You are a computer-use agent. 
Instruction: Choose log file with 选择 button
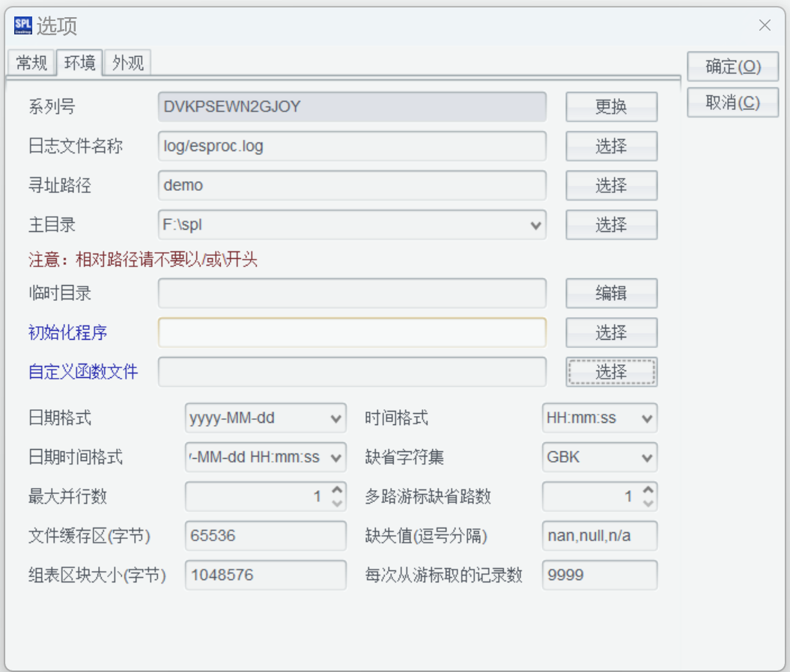pos(611,147)
